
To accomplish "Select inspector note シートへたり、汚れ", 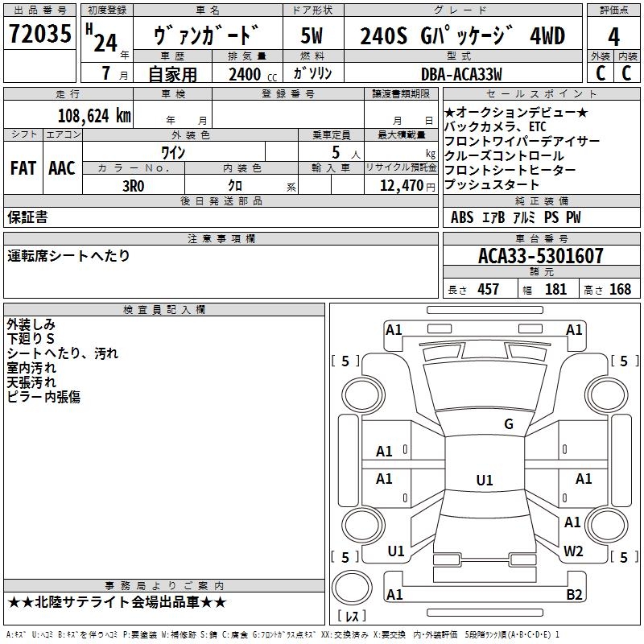I will (63, 353).
